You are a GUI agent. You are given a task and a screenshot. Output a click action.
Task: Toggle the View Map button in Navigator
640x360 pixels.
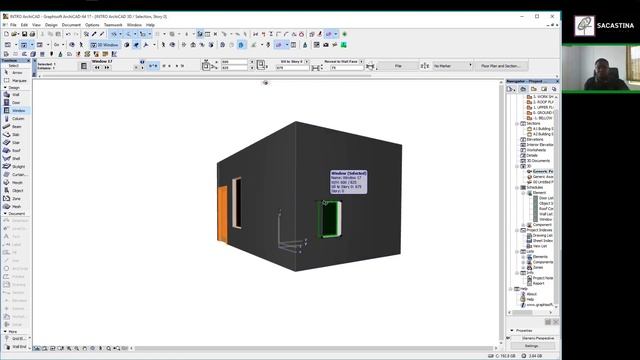pos(533,89)
